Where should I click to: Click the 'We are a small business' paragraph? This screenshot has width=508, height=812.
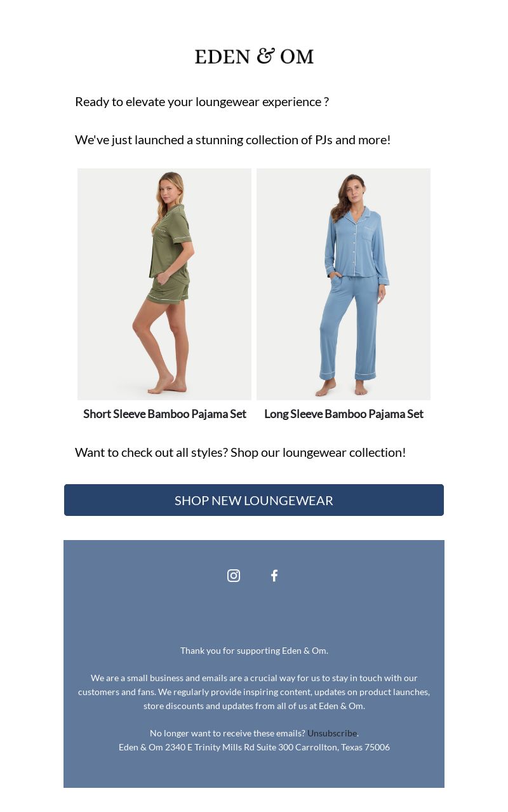tap(254, 691)
